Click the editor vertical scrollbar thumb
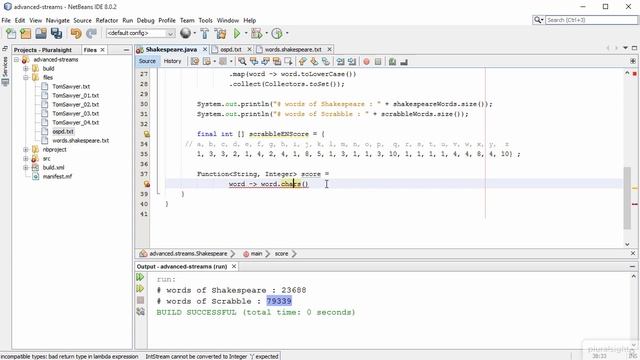The width and height of the screenshot is (640, 360). click(x=627, y=198)
